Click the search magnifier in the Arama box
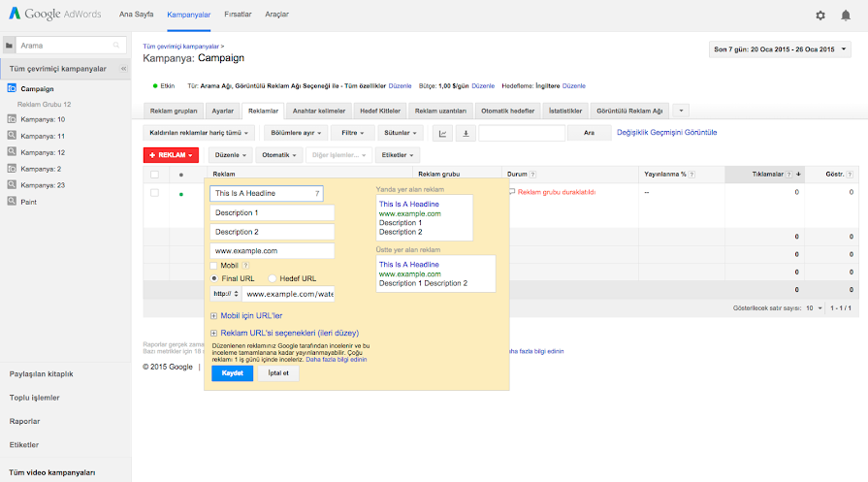The height and width of the screenshot is (482, 868). (x=116, y=46)
